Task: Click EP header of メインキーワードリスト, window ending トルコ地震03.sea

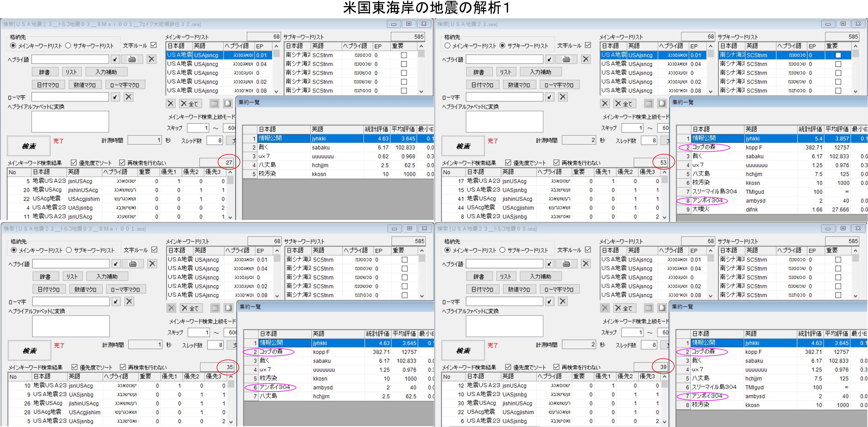Action: [697, 251]
